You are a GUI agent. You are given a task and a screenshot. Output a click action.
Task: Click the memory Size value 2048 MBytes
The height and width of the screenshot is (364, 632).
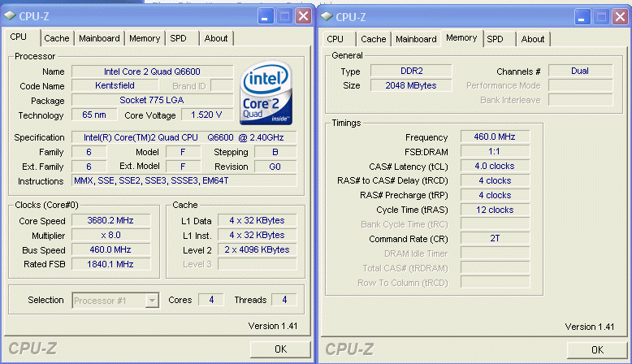411,85
